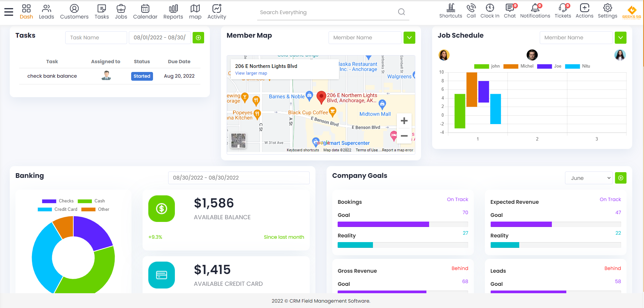
Task: Add a new task with plus button
Action: (198, 37)
